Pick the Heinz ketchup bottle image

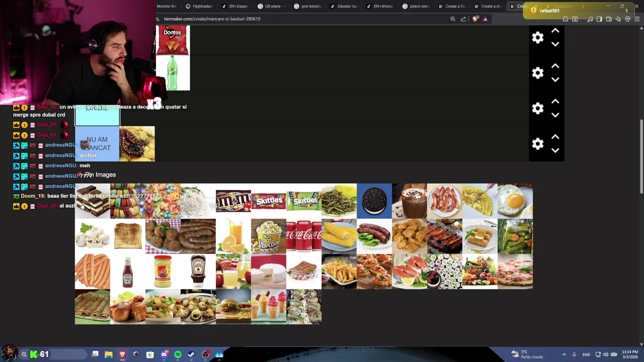(128, 271)
